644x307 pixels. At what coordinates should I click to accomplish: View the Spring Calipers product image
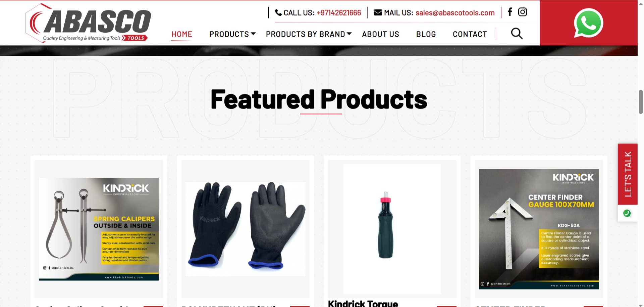[99, 229]
